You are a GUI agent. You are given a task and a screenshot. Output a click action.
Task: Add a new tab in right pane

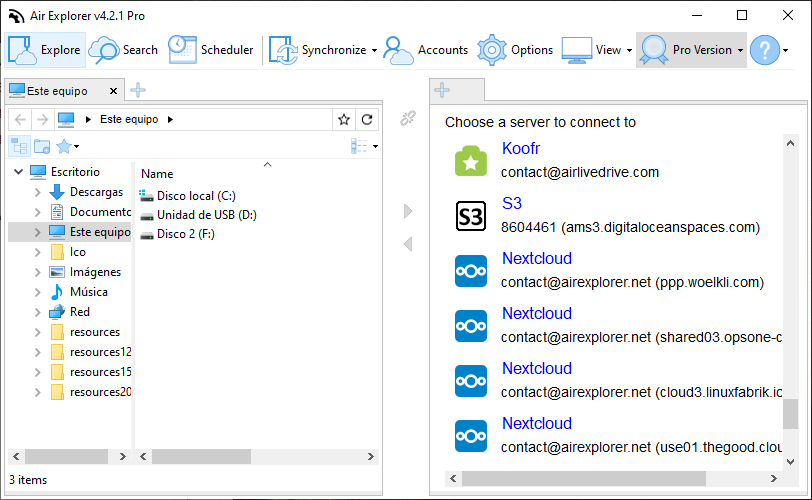click(x=442, y=90)
